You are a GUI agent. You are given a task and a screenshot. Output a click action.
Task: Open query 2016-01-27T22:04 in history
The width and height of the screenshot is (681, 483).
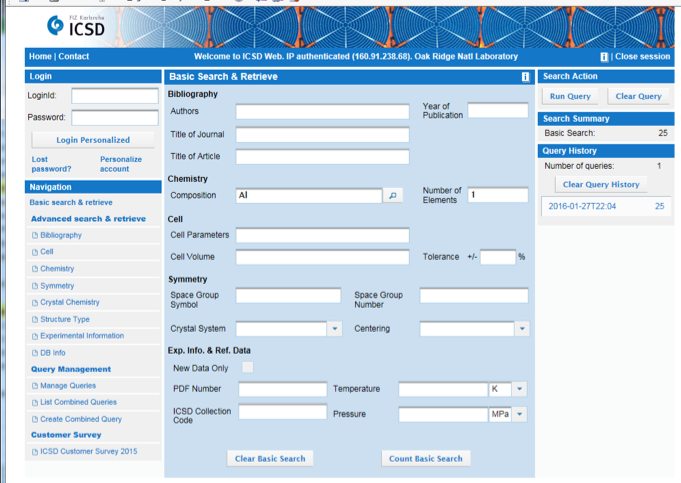pos(581,206)
